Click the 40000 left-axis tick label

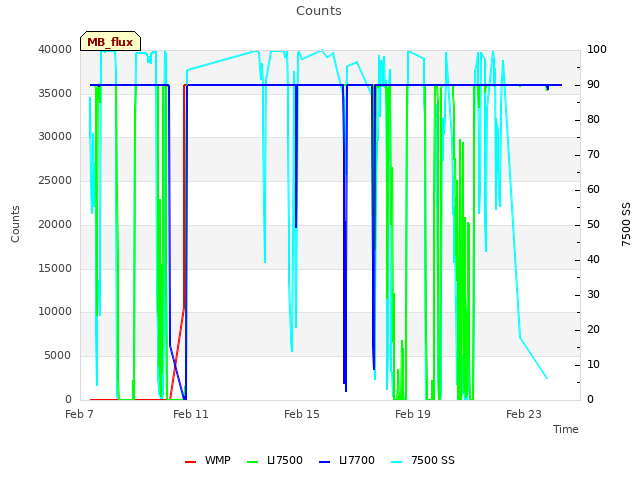click(x=55, y=49)
